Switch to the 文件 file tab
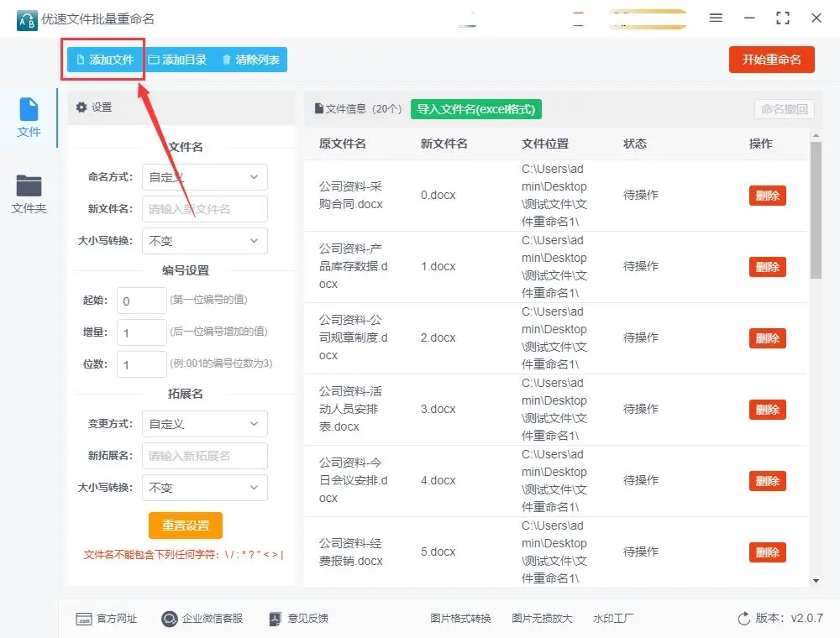 pyautogui.click(x=29, y=118)
